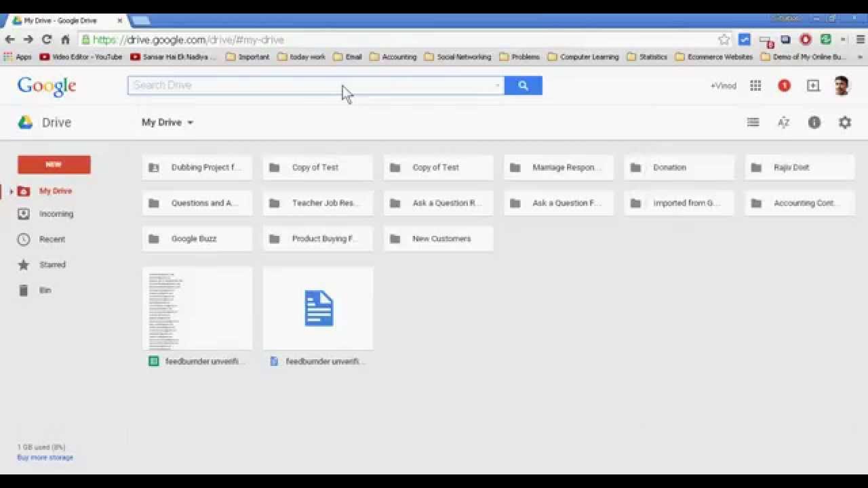Open the Problems bookmarks folder
868x488 pixels.
(x=519, y=57)
